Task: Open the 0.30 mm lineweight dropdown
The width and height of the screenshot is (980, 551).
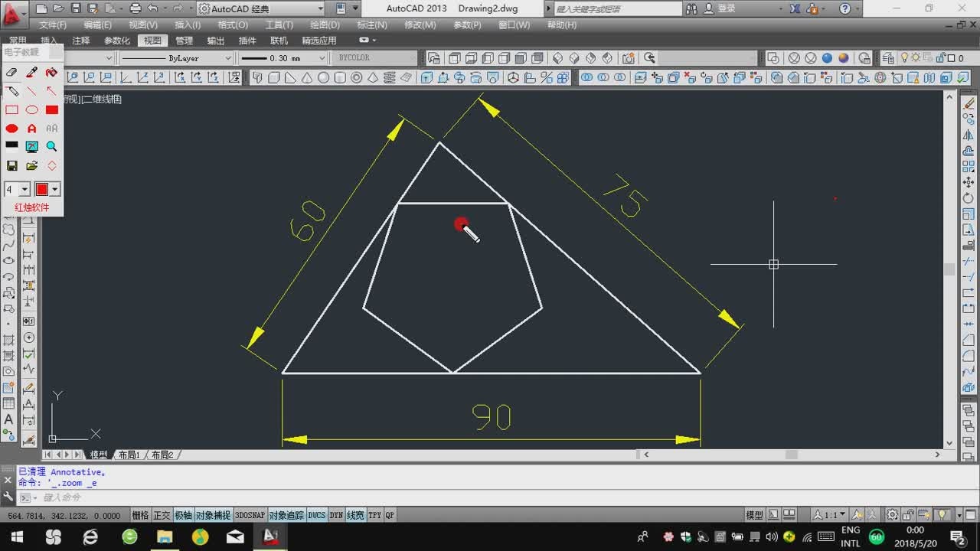Action: (321, 58)
